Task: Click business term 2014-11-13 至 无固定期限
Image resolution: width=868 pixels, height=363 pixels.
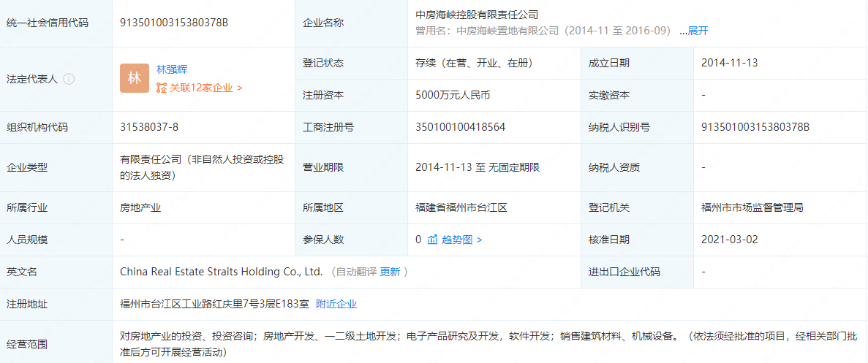Action: [478, 167]
